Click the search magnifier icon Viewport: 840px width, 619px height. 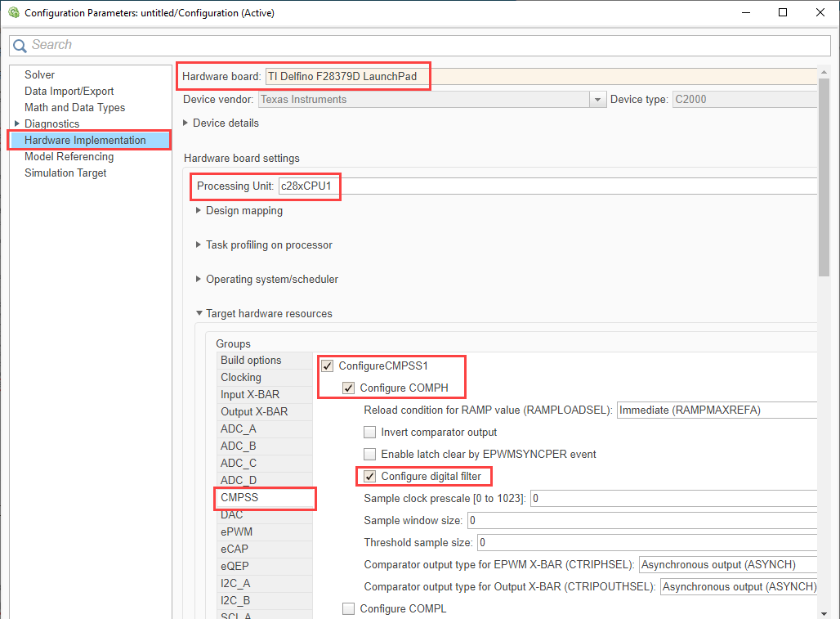tap(20, 45)
